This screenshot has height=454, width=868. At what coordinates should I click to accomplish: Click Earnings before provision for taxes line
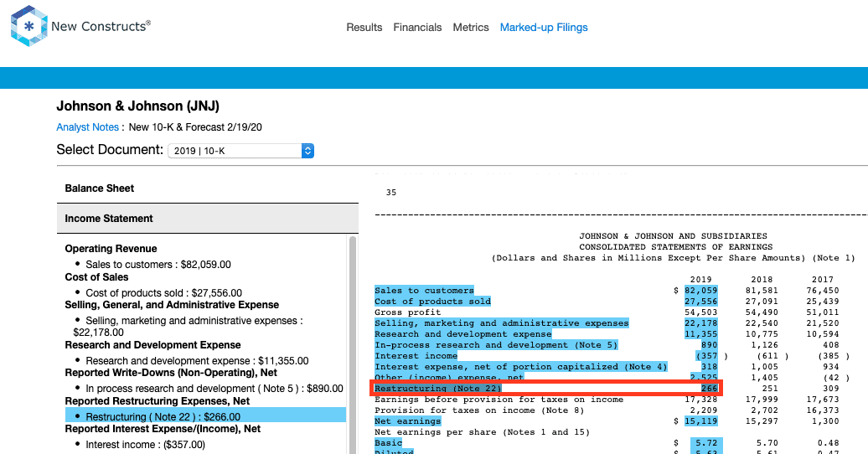pyautogui.click(x=499, y=400)
